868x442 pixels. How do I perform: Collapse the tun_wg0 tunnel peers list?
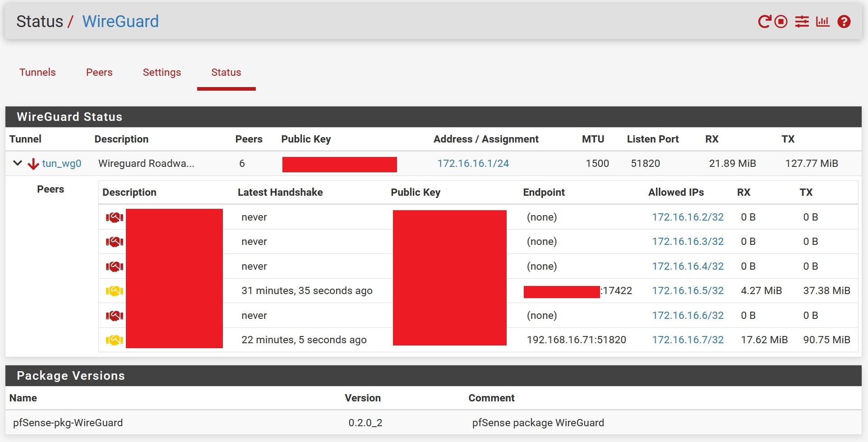point(18,163)
